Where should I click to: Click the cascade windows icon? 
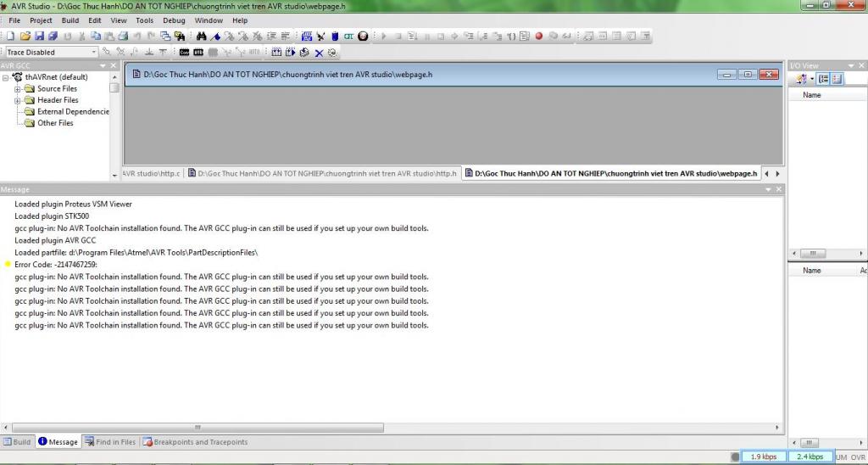(165, 36)
